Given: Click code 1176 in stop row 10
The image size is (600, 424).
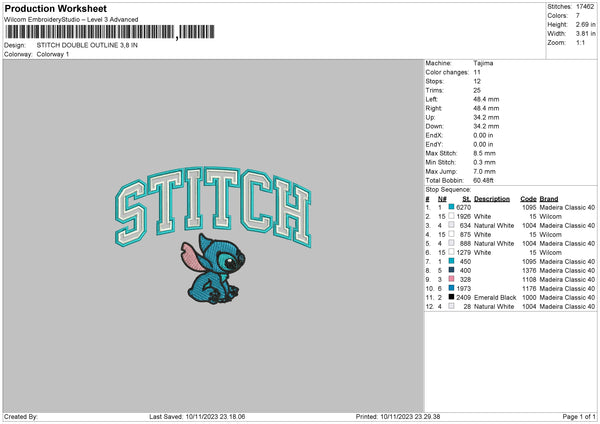Looking at the screenshot, I should pyautogui.click(x=529, y=288).
